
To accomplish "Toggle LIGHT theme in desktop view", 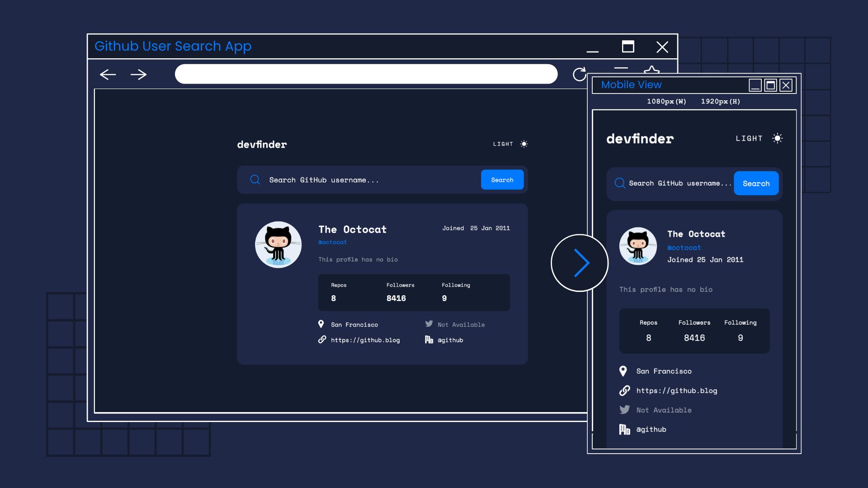I will [x=503, y=144].
